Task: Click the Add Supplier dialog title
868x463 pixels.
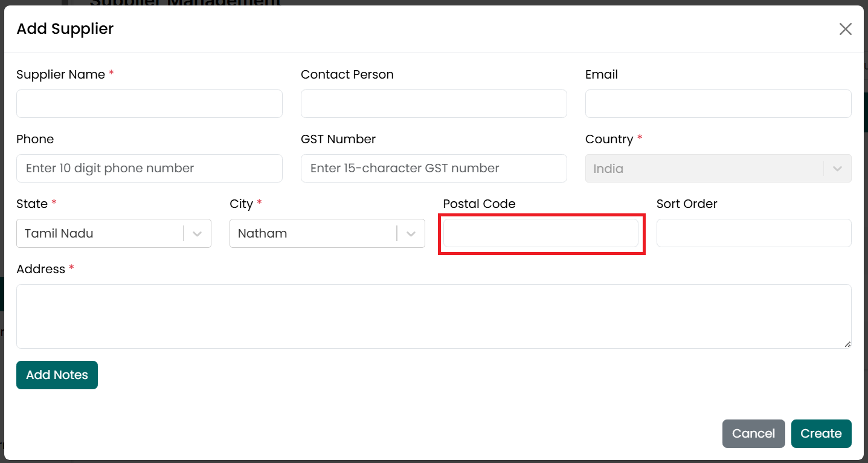Action: 65,28
